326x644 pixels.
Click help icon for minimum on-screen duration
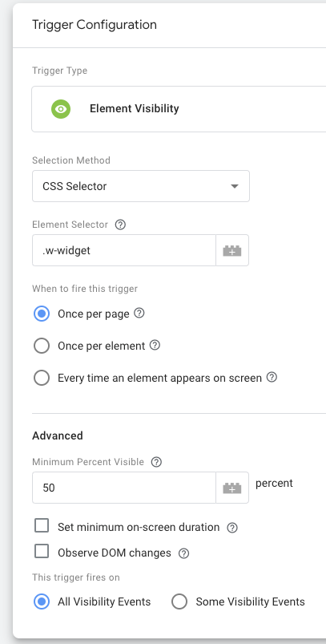pyautogui.click(x=232, y=528)
